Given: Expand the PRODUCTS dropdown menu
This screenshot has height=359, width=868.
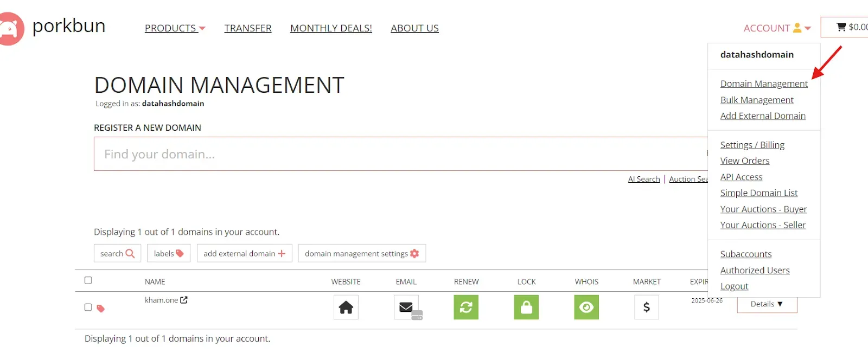Looking at the screenshot, I should pyautogui.click(x=175, y=28).
